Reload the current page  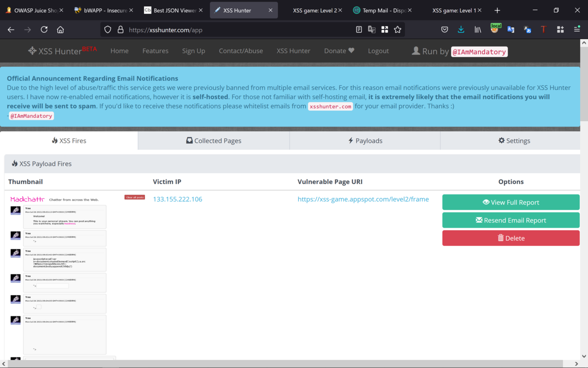point(44,29)
